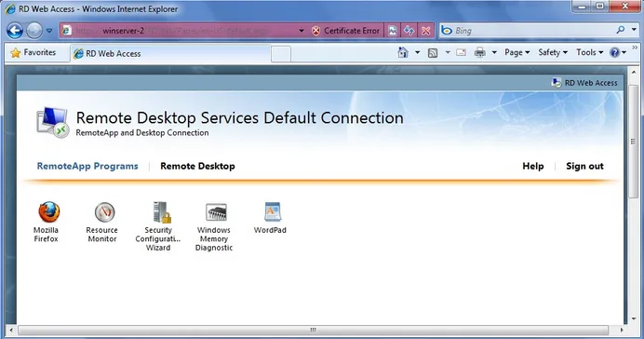644x339 pixels.
Task: Open the Page dropdown menu
Action: pyautogui.click(x=517, y=52)
